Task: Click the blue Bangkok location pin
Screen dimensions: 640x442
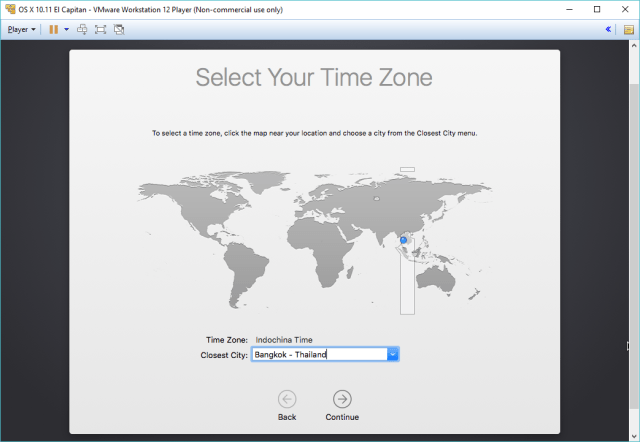Action: (x=403, y=240)
